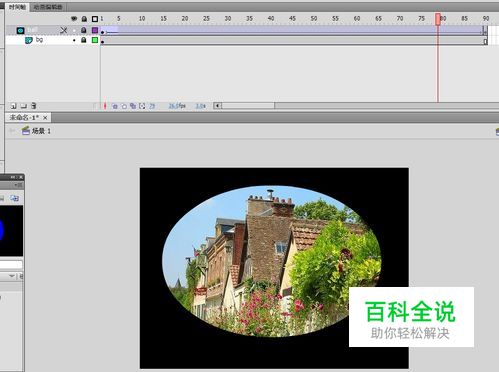Click the text field below the panel preview
The height and width of the screenshot is (372, 499).
[x=11, y=265]
